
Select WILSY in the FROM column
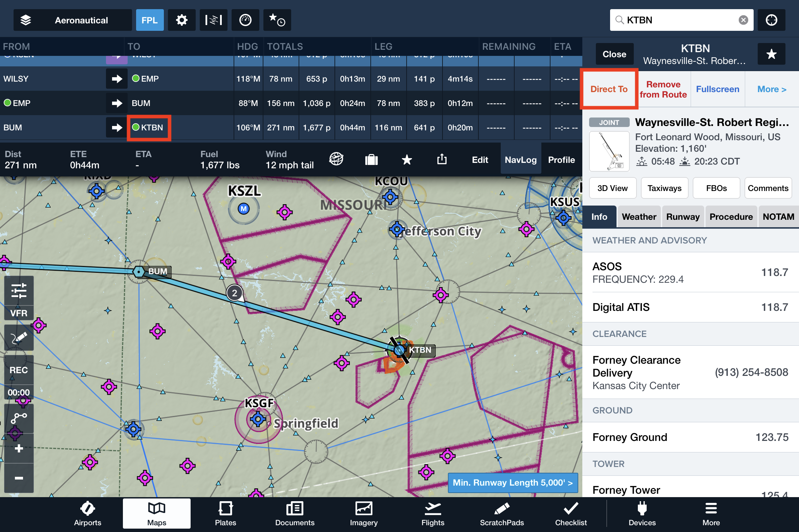[x=16, y=79]
